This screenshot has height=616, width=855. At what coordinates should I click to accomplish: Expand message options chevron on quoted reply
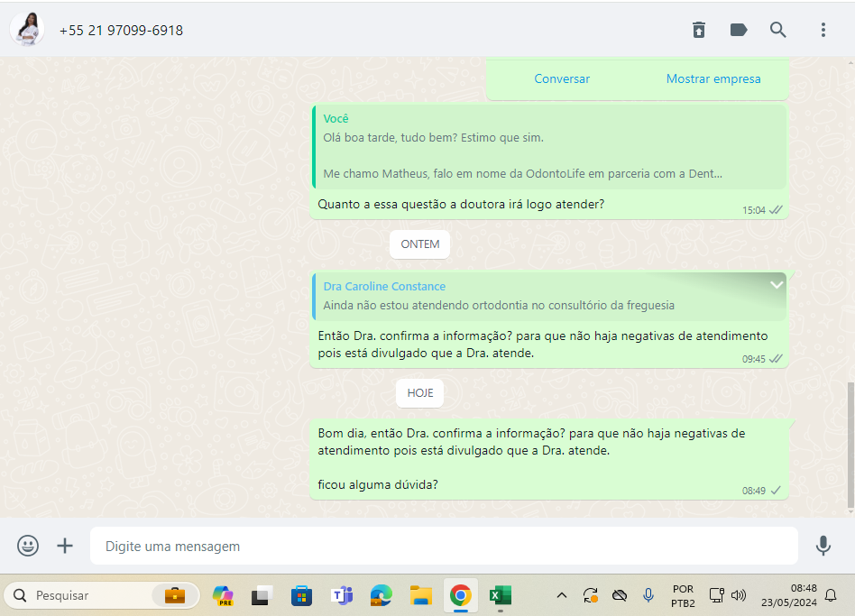coord(777,285)
